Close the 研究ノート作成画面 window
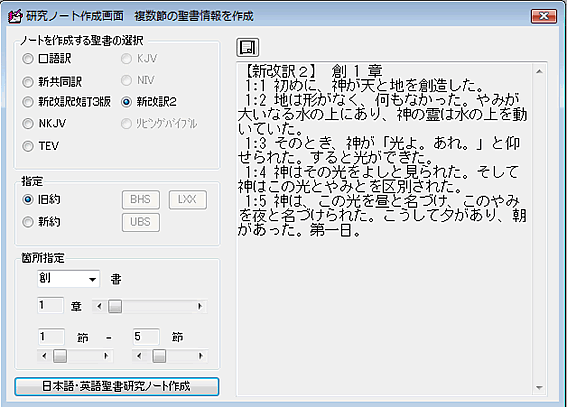Screen dimensions: 568x408 544,16
